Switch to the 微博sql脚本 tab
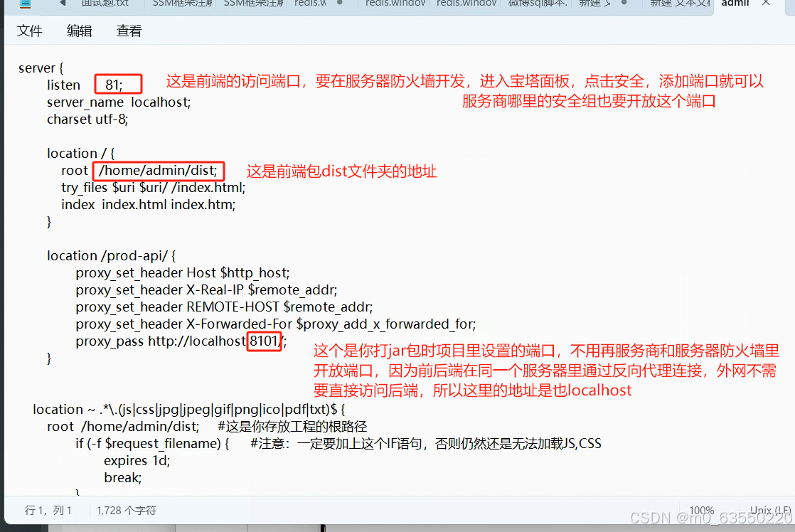The width and height of the screenshot is (795, 532). coord(537,3)
